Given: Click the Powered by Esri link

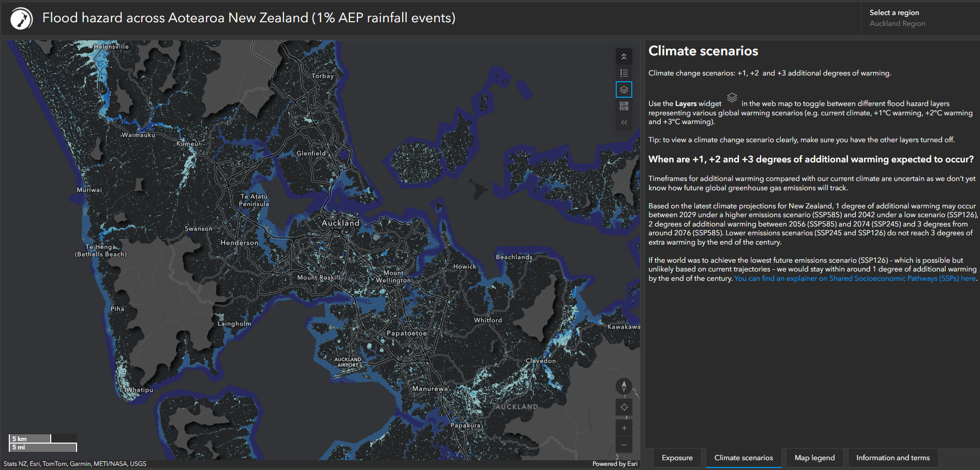Looking at the screenshot, I should [615, 464].
